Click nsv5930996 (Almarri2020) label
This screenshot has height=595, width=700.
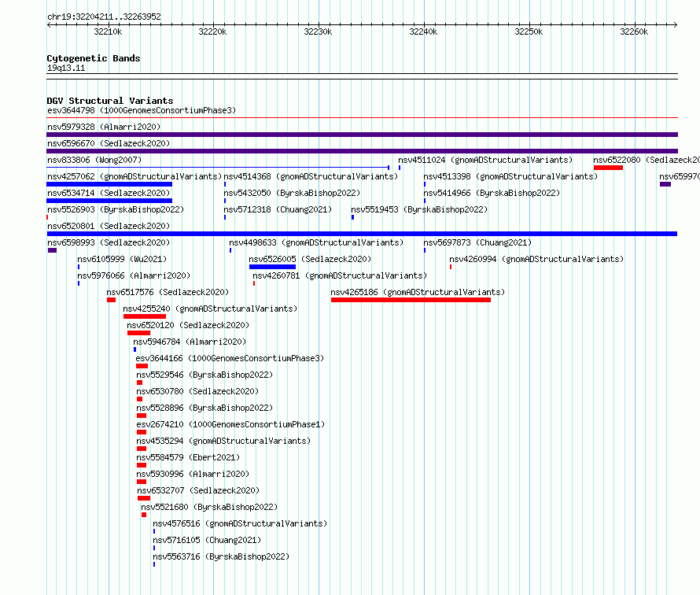coord(193,474)
